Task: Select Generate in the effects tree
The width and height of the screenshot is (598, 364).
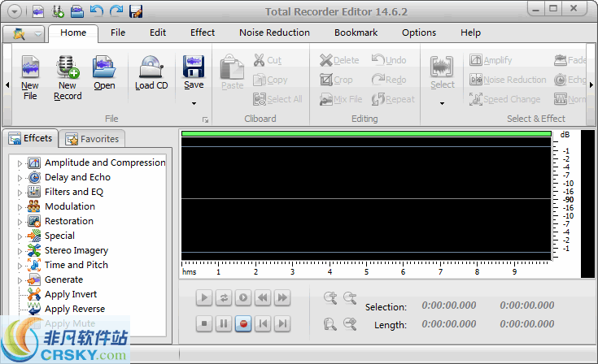Action: pos(63,279)
